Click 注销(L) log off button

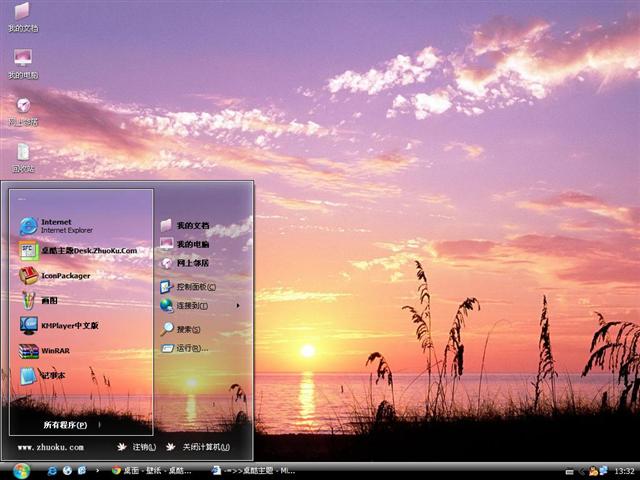[x=137, y=447]
